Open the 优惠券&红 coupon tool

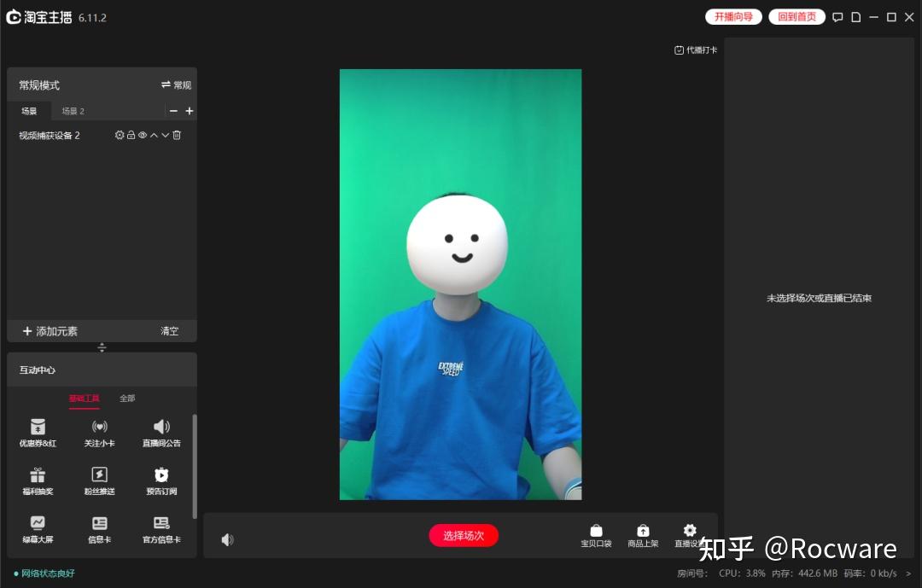(x=38, y=433)
